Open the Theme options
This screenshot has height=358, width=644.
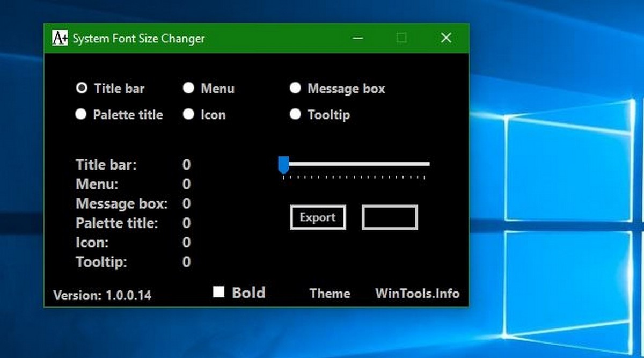pyautogui.click(x=330, y=294)
